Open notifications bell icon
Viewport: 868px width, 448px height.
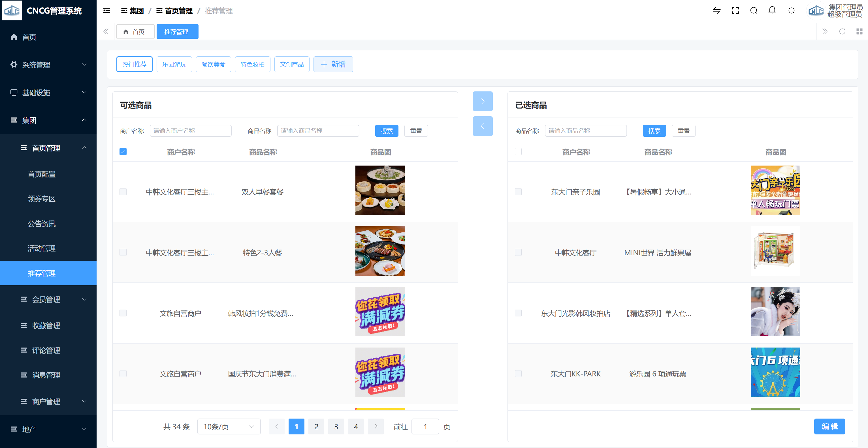point(772,10)
